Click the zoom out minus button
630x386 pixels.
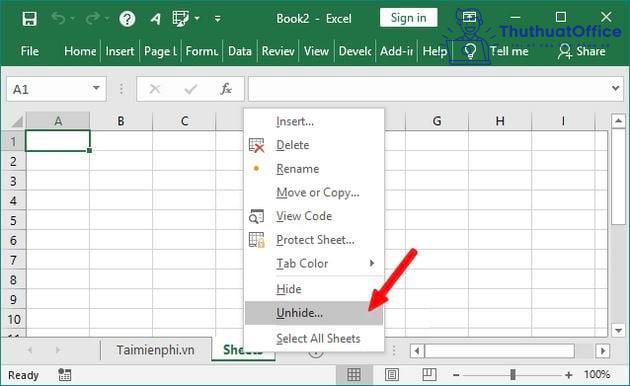point(456,375)
